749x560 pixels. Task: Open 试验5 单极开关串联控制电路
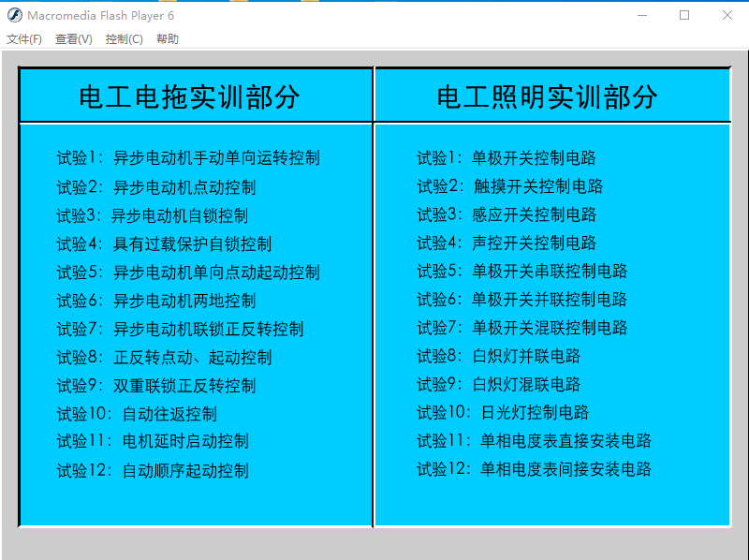pyautogui.click(x=522, y=271)
